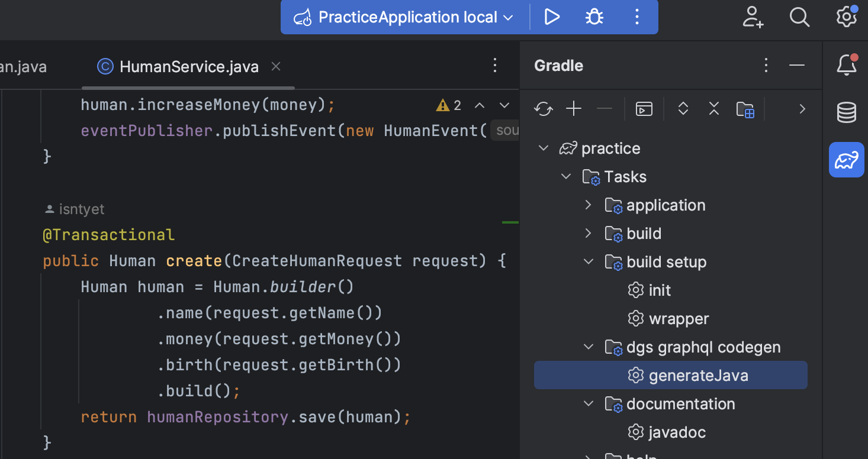Reload all Gradle projects with refresh icon

[543, 109]
